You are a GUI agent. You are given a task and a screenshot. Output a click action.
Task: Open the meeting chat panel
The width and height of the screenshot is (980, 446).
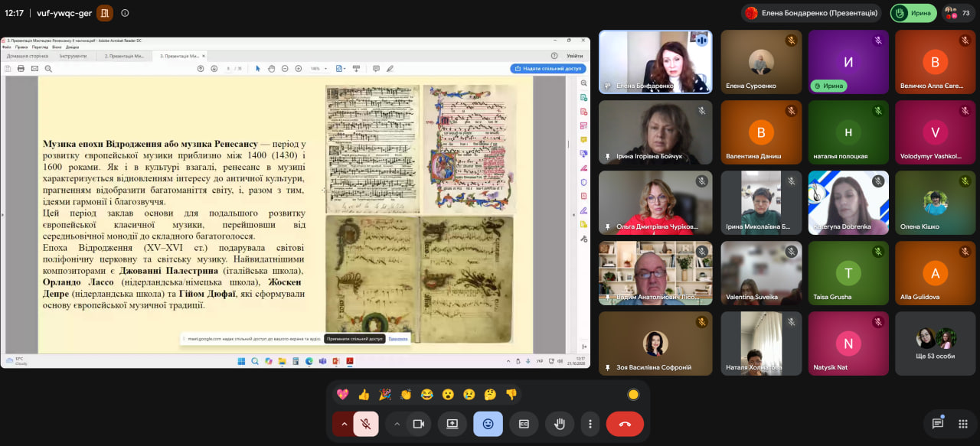coord(937,423)
